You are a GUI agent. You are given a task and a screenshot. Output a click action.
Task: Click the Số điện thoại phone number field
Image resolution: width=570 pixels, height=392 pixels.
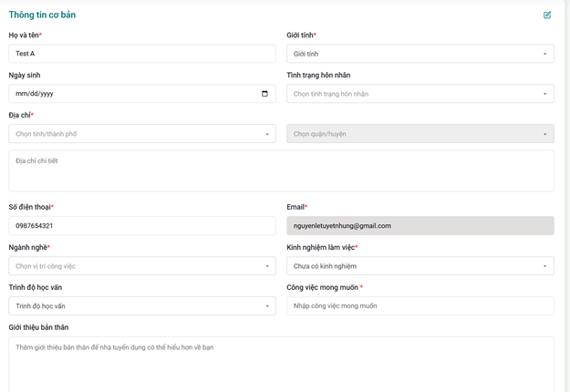[142, 225]
